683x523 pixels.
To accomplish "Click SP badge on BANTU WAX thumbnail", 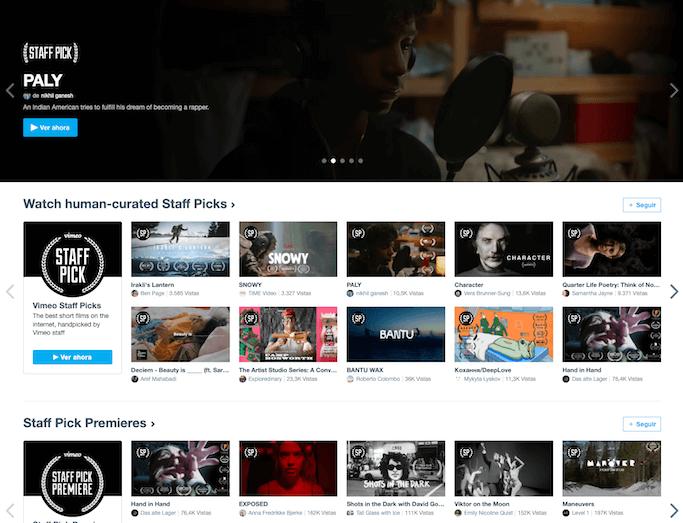I will [x=358, y=319].
